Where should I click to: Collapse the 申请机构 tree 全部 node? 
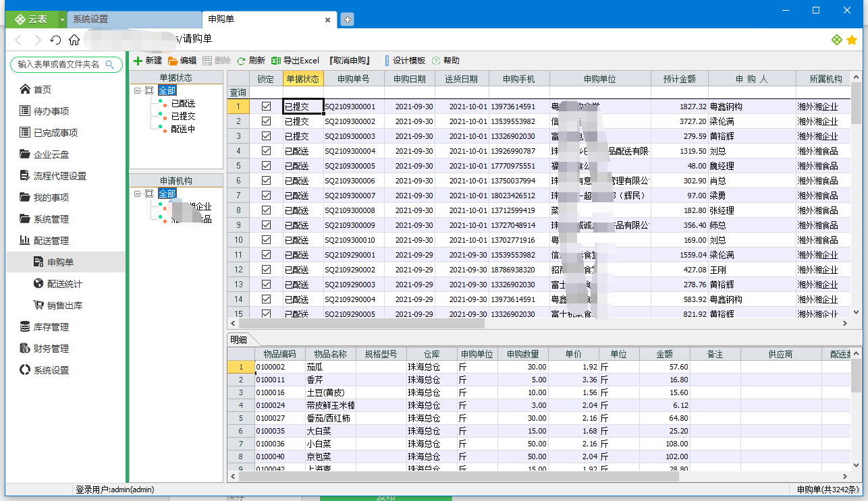click(x=138, y=194)
